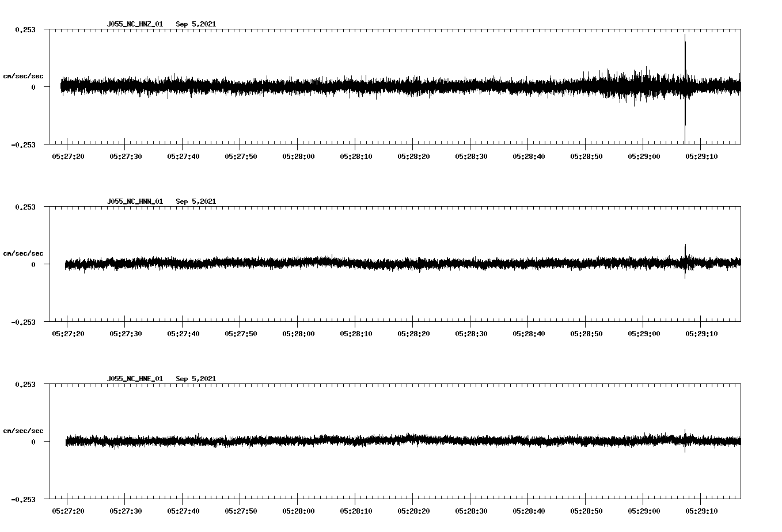Image resolution: width=782 pixels, height=532 pixels.
Task: Click the zero axis label of HNN plot
Action: tap(33, 265)
